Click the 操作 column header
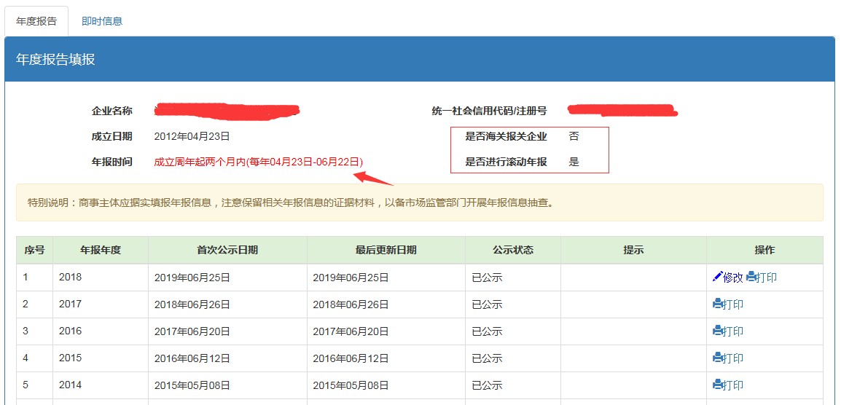868x405 pixels. 765,250
